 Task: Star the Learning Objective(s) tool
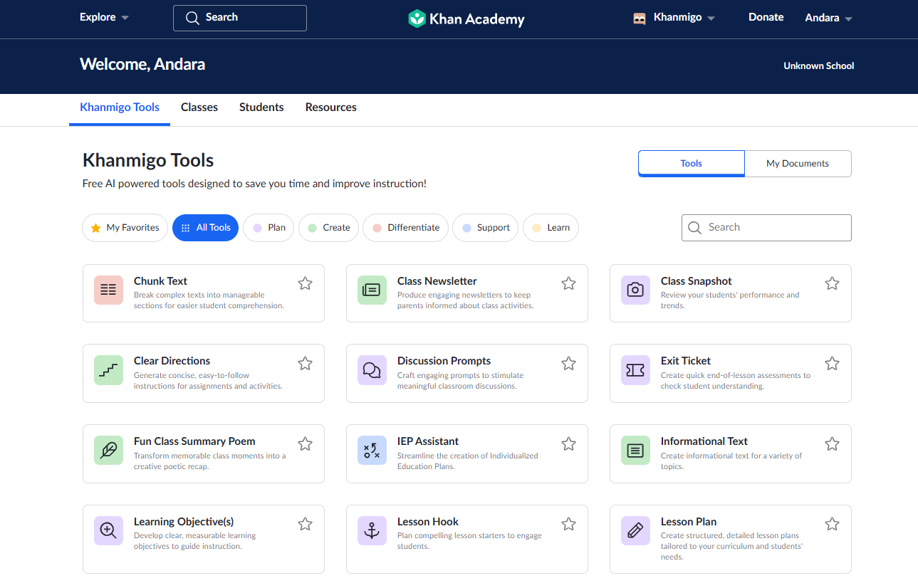[305, 524]
